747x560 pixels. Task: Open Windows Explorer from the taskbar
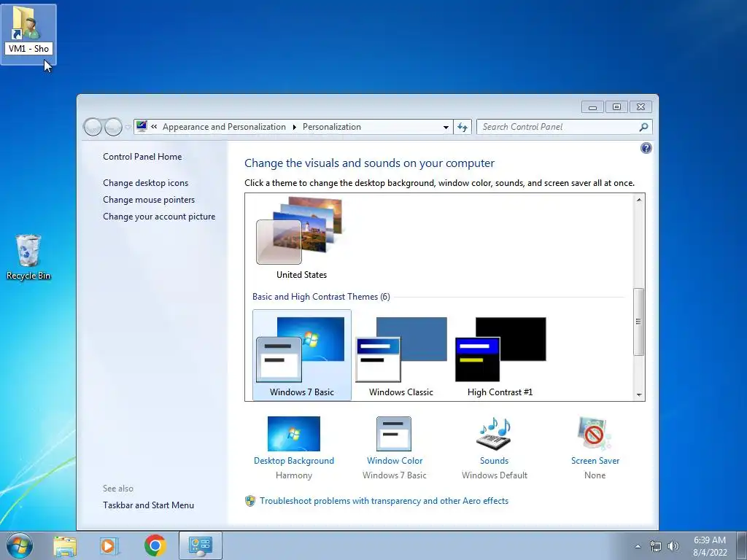tap(65, 545)
